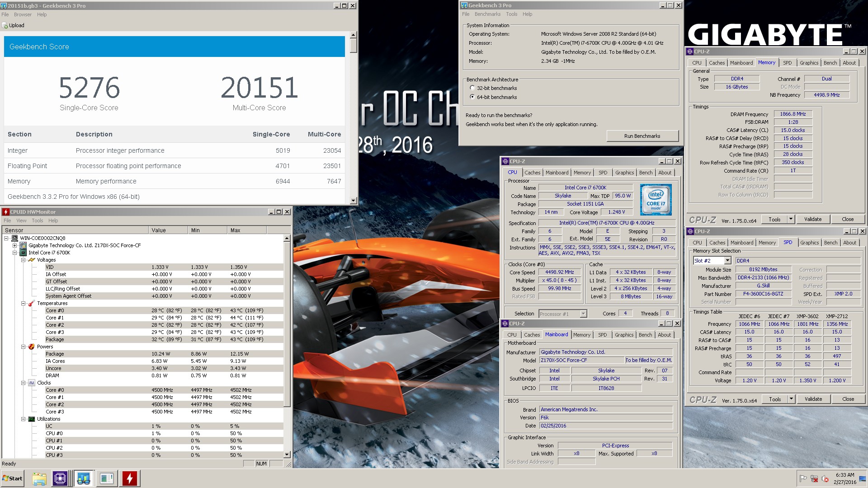Click the CPU-Z Memory window title icon
Screen dimensions: 868x488
pyautogui.click(x=690, y=52)
